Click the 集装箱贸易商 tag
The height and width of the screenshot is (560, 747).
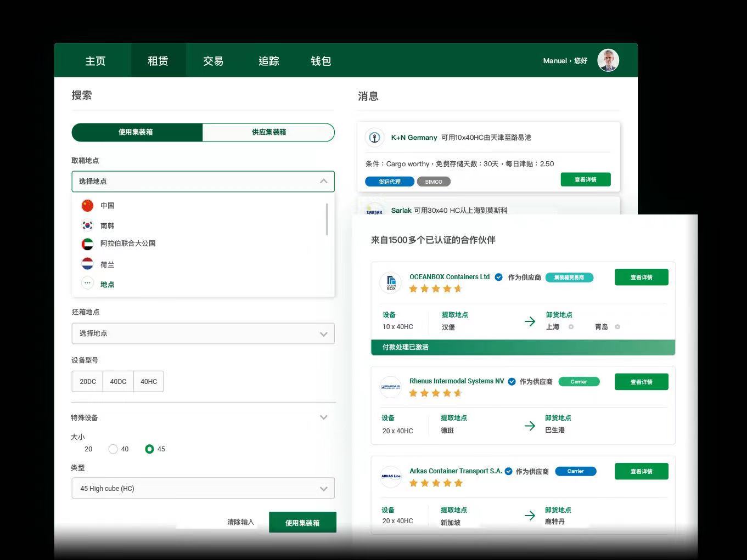pos(569,278)
